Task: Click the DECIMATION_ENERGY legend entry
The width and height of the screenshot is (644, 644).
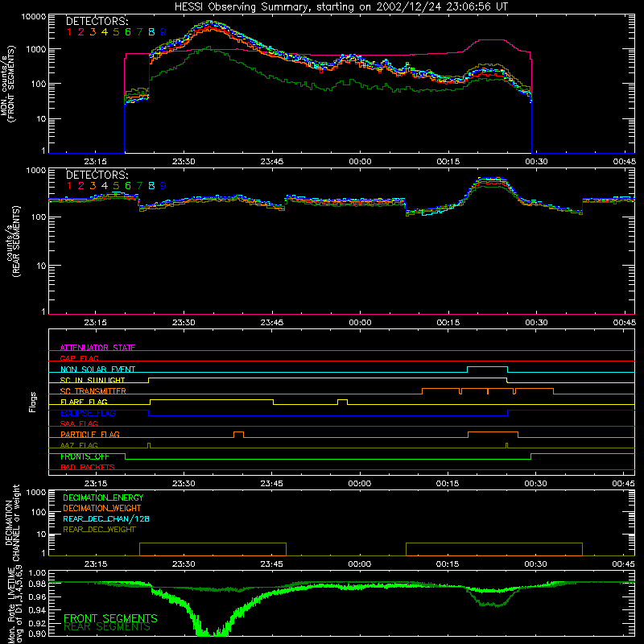Action: [x=103, y=497]
